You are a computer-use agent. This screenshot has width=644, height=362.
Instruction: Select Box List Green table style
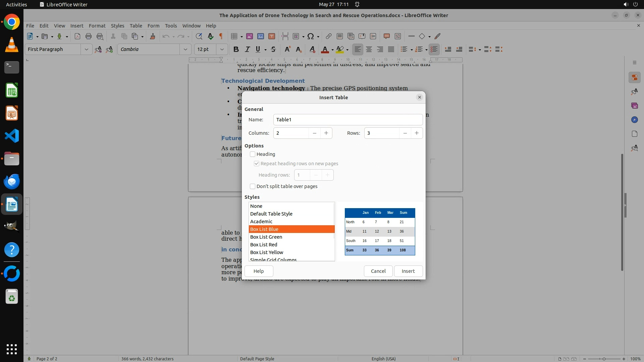266,237
